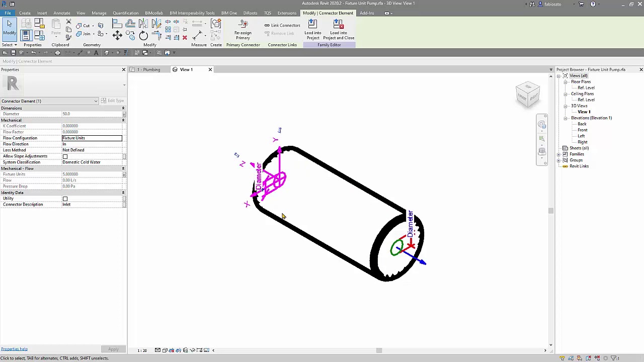Click the ViewCube in the 3D view
This screenshot has width=644, height=362.
pos(527,95)
